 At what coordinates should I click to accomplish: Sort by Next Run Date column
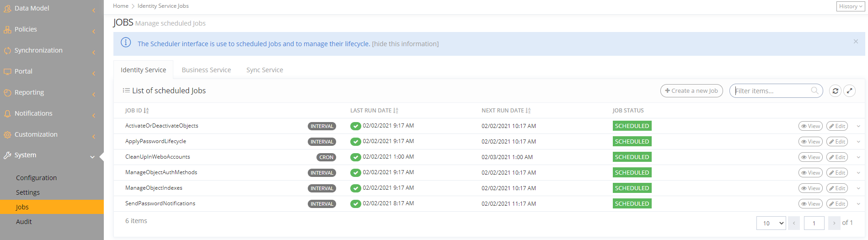[x=528, y=111]
